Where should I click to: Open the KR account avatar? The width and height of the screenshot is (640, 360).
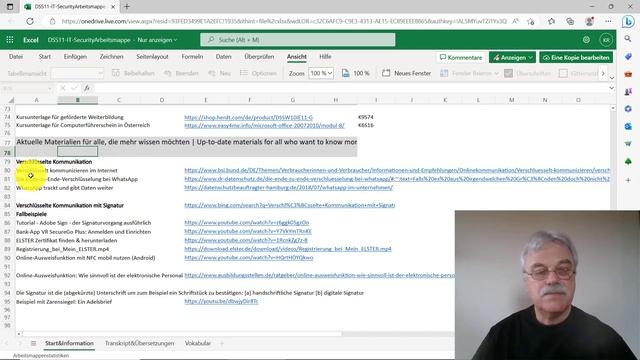point(606,40)
